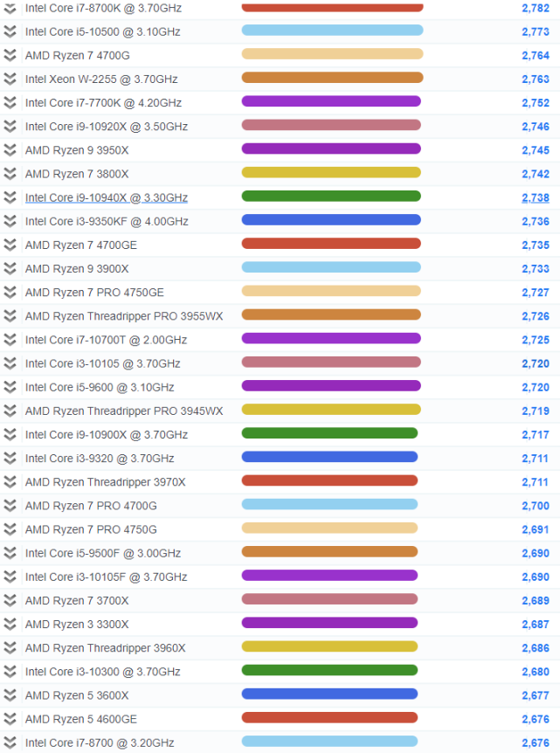Select the score 2,742 for Ryzen 7 3800X
The width and height of the screenshot is (560, 753).
(536, 174)
